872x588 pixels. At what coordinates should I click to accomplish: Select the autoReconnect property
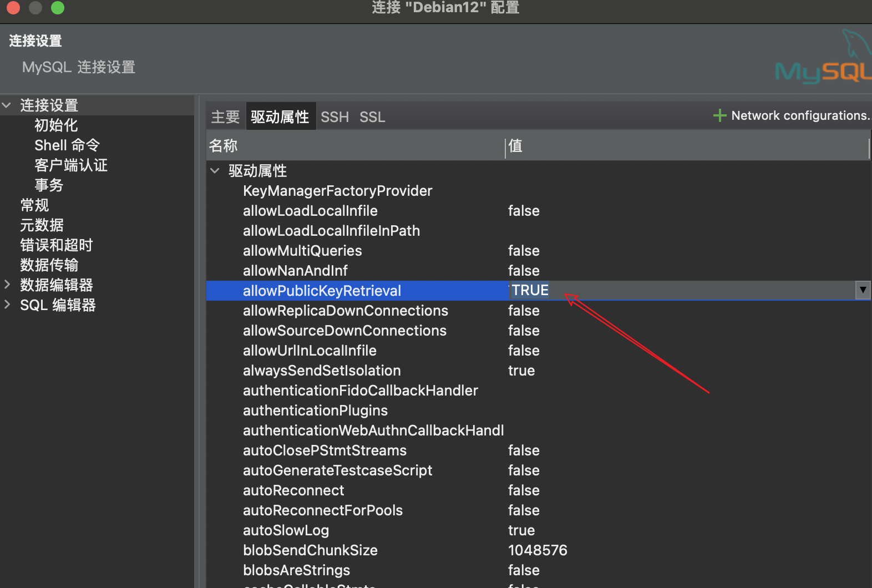[x=293, y=490]
